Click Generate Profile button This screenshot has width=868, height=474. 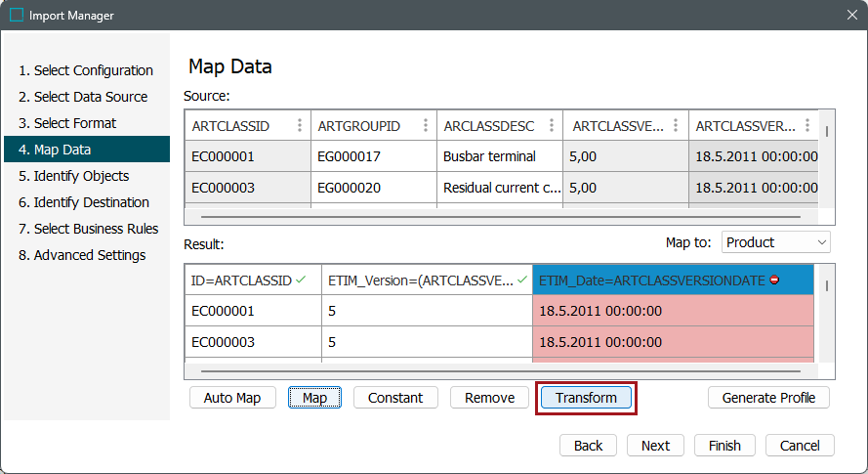[x=768, y=398]
